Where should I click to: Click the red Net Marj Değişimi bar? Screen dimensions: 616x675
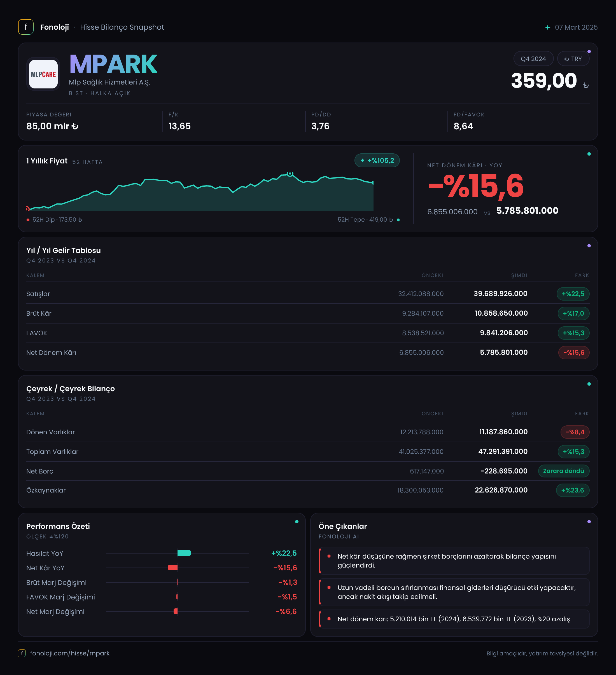click(176, 611)
